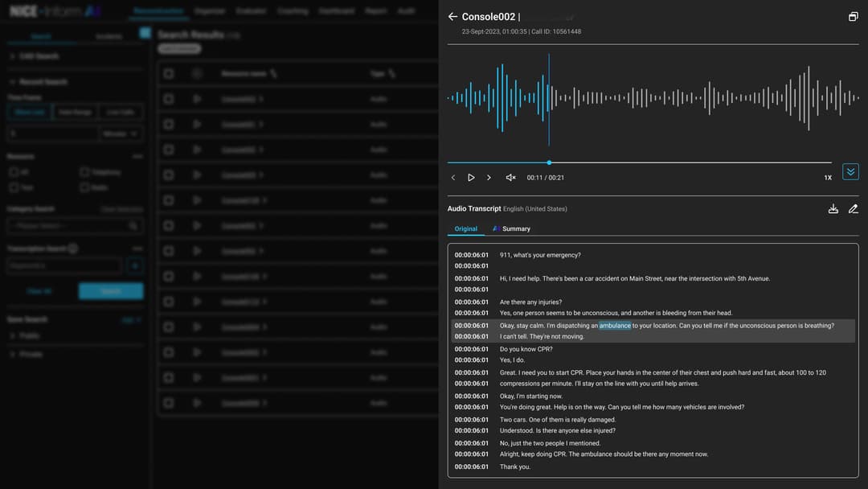Viewport: 868px width, 489px height.
Task: Open the Dashboard top menu tab
Action: [x=336, y=11]
